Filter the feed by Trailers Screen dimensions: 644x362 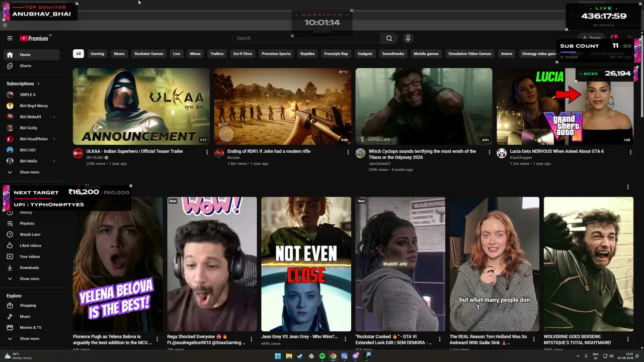tap(217, 54)
